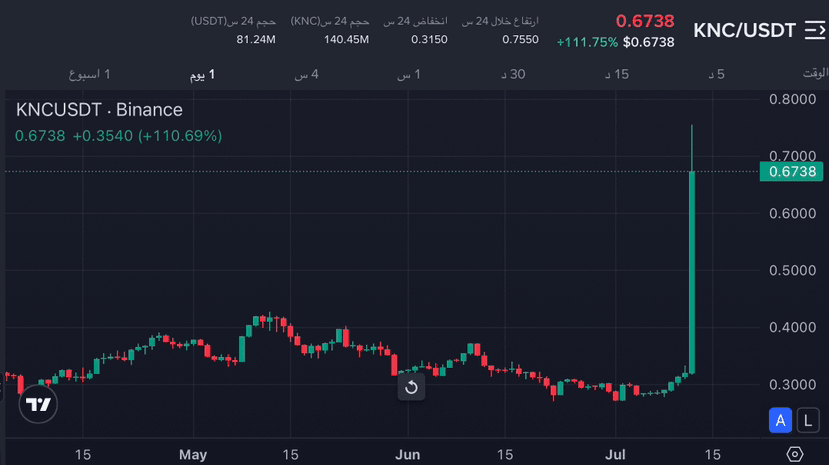Click the 0.3000 price axis label
This screenshot has width=829, height=465.
click(793, 385)
